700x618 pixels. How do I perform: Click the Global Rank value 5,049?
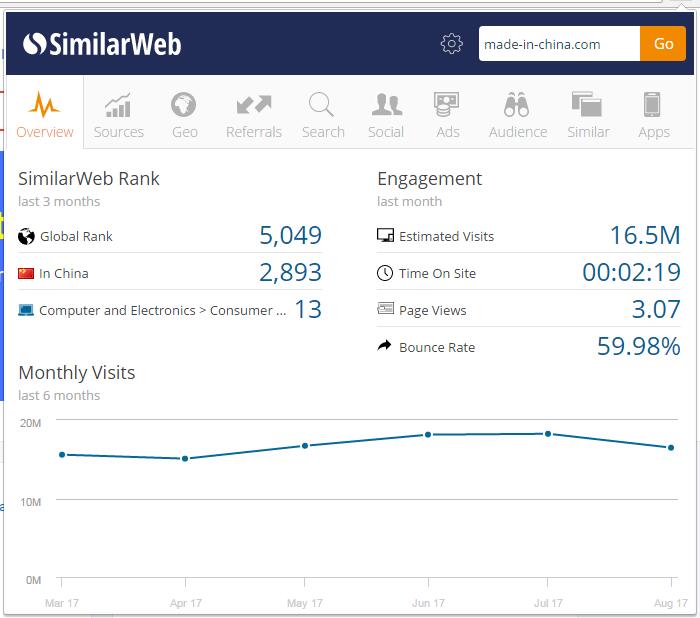click(x=290, y=236)
